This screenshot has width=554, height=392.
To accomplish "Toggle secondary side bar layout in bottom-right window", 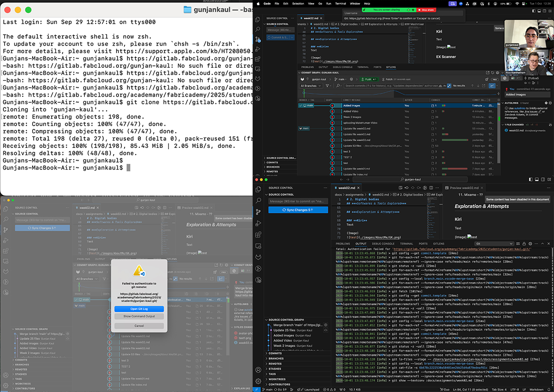I will pos(543,180).
